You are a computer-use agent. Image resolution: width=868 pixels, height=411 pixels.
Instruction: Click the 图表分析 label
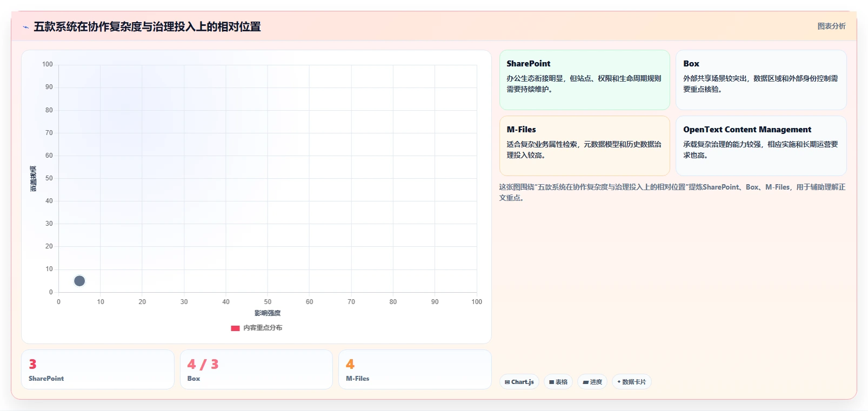pos(831,26)
